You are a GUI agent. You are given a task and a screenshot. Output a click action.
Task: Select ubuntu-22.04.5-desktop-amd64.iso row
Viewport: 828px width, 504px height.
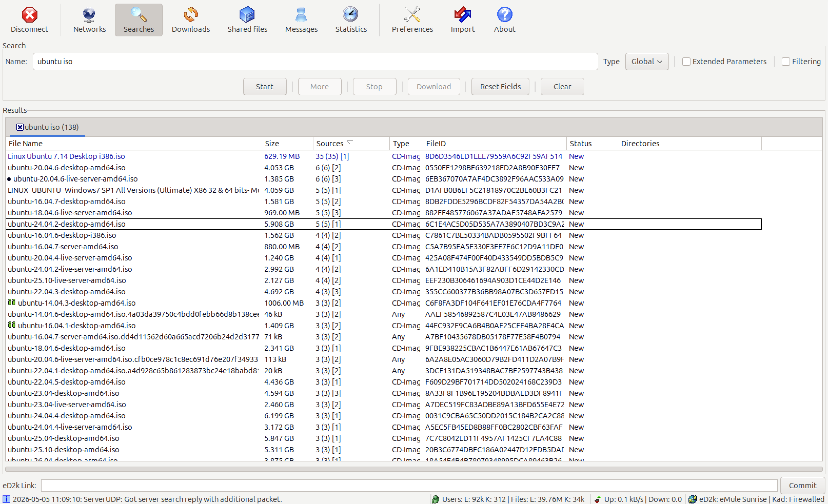pyautogui.click(x=384, y=382)
